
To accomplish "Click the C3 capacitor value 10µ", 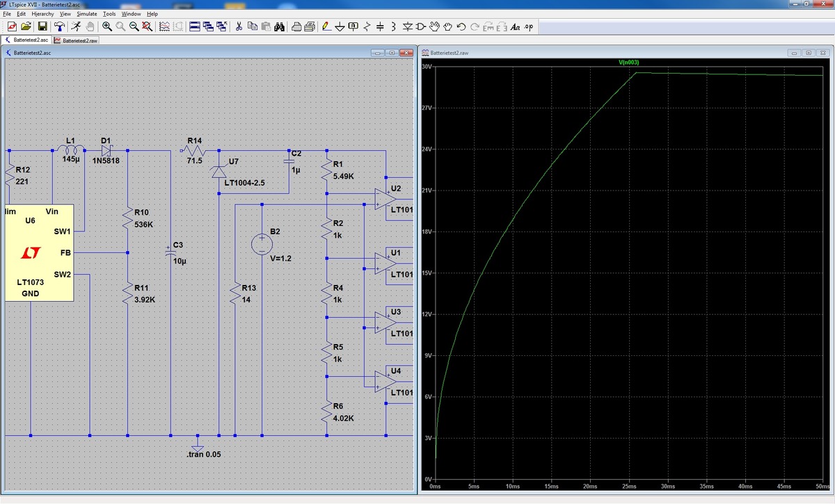I will coord(179,261).
